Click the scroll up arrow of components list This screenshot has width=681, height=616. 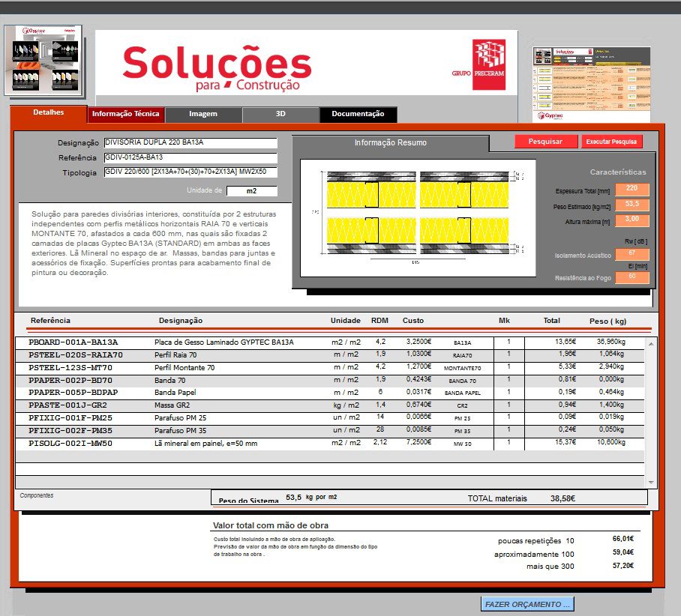click(x=651, y=344)
